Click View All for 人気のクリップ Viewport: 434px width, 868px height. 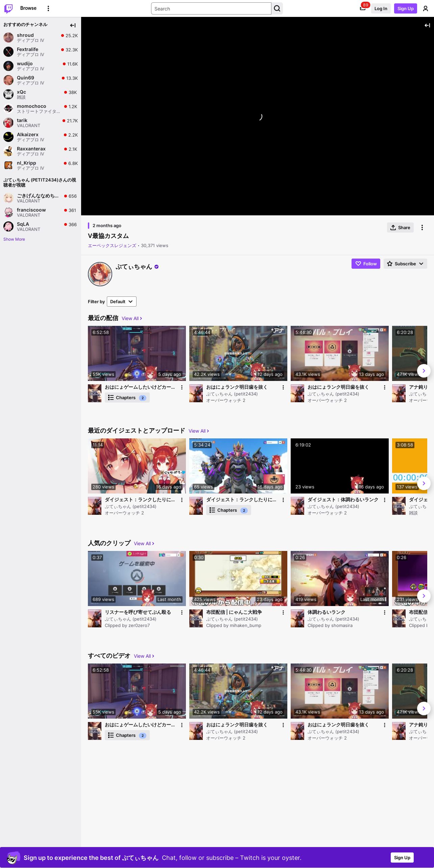pos(144,544)
